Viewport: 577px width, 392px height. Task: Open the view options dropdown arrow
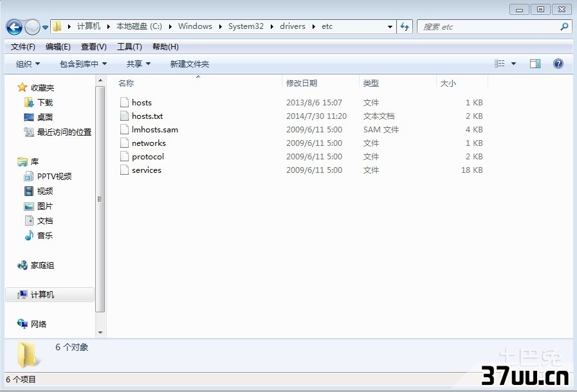point(513,64)
